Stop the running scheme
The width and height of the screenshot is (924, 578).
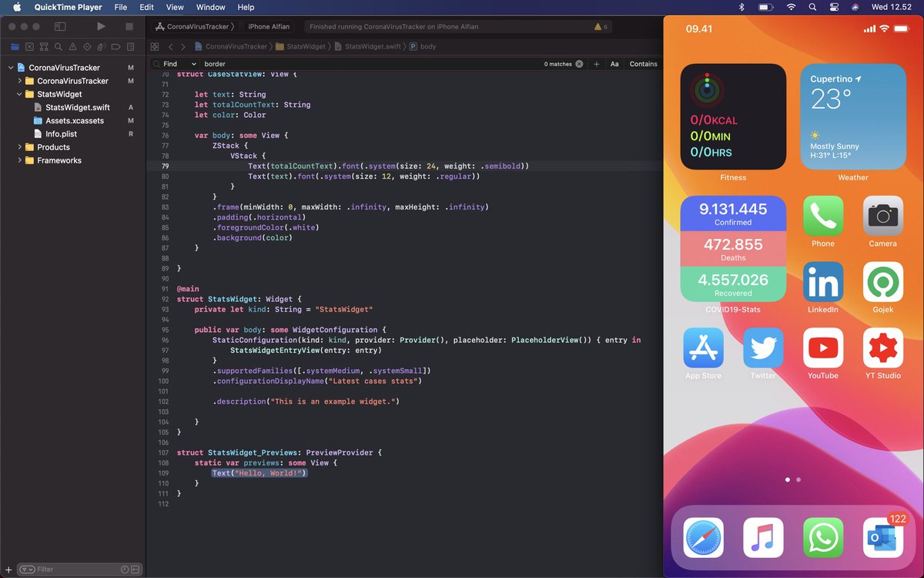click(129, 26)
